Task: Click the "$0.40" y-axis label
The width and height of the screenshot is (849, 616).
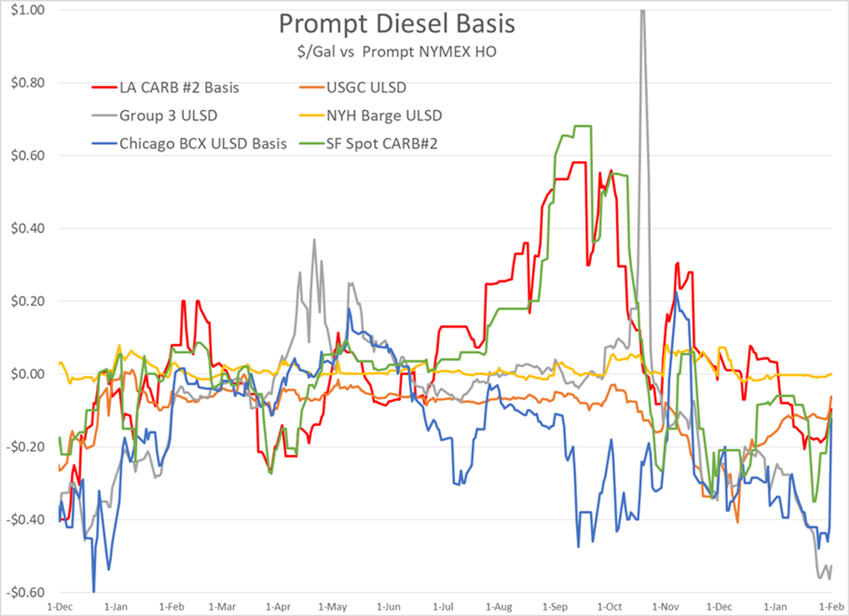Action: pyautogui.click(x=28, y=228)
